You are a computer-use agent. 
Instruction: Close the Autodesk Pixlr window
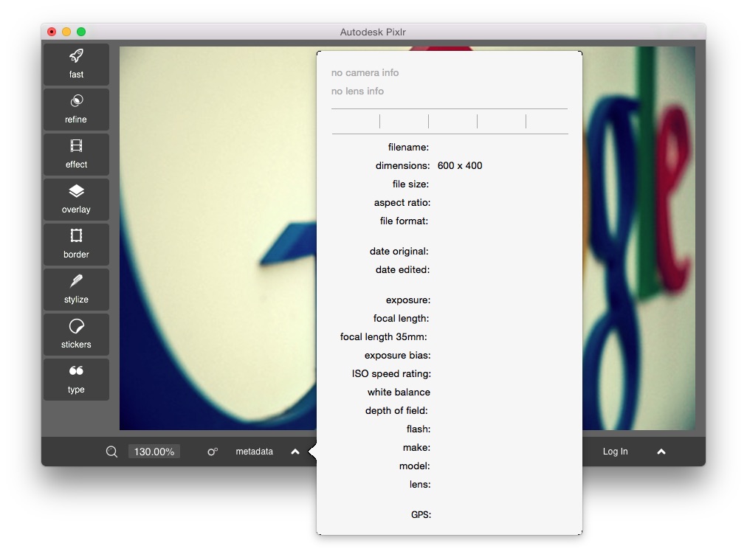coord(52,32)
